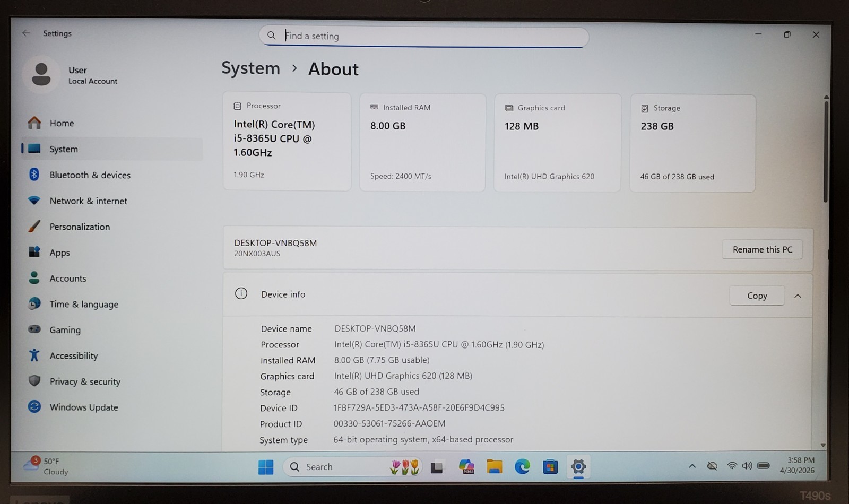Click the Windows Update refresh icon
This screenshot has width=849, height=504.
tap(34, 407)
